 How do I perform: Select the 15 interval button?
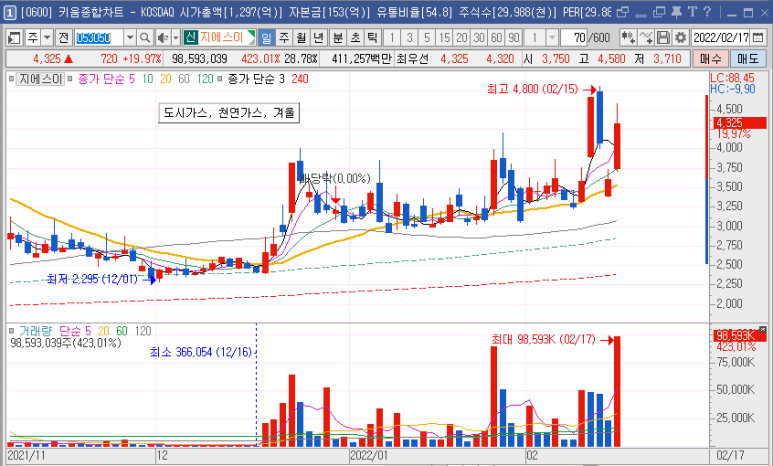coord(445,37)
